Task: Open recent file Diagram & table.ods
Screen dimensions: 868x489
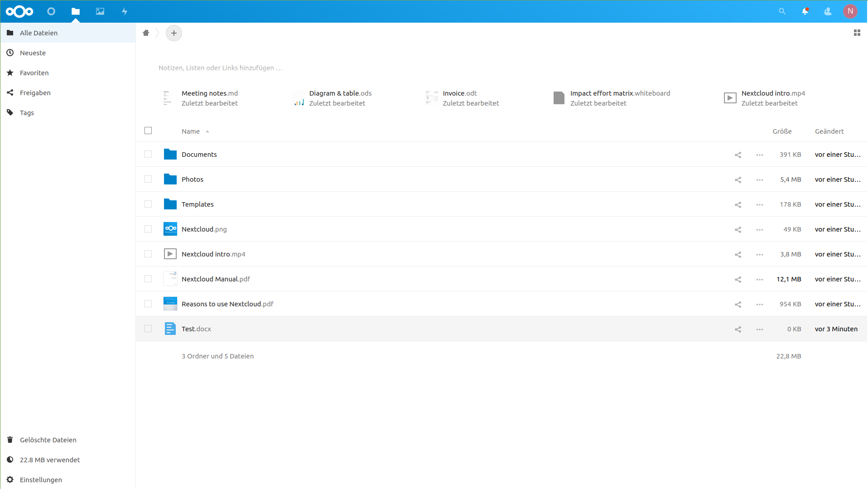Action: [x=333, y=98]
